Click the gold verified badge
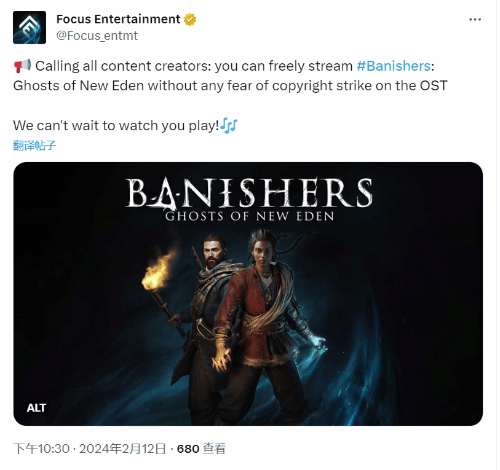Screen dimensions: 500x470 pos(190,19)
